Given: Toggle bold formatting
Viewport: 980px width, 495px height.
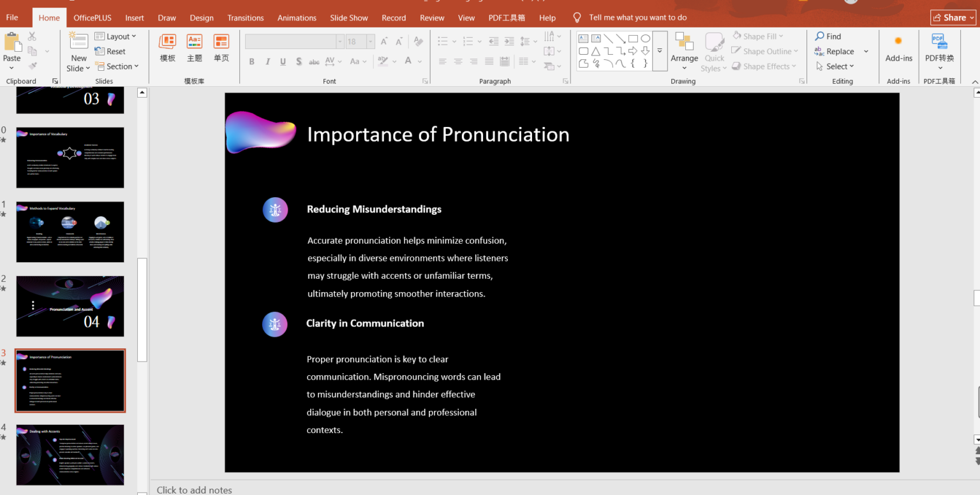Looking at the screenshot, I should click(252, 62).
